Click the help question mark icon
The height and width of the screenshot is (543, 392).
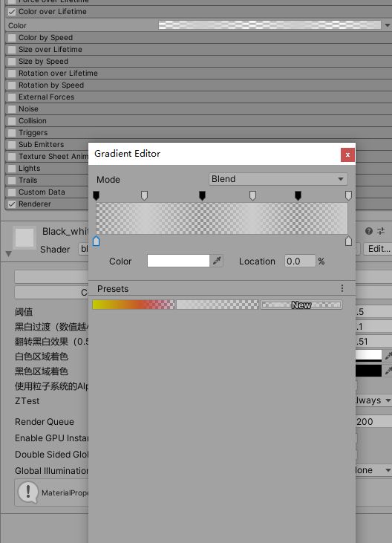tap(369, 231)
